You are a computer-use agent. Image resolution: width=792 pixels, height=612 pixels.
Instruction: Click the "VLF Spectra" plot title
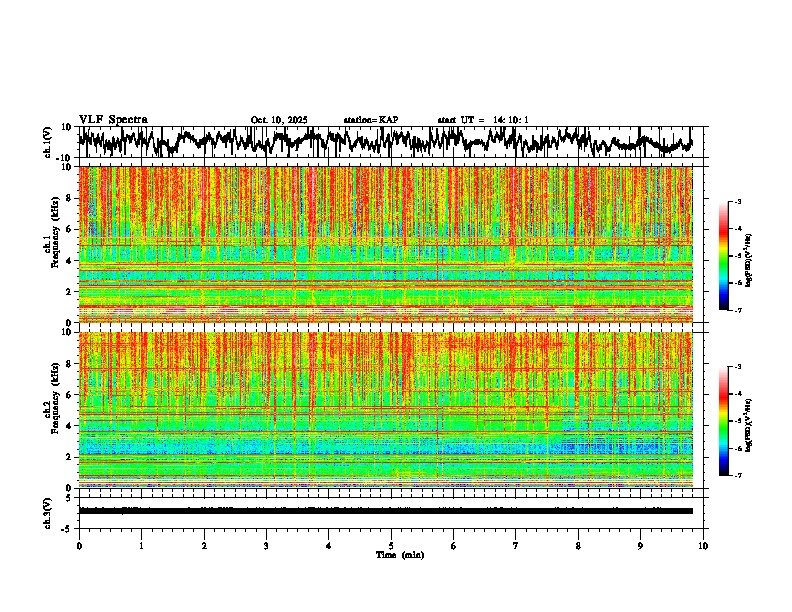(x=113, y=120)
